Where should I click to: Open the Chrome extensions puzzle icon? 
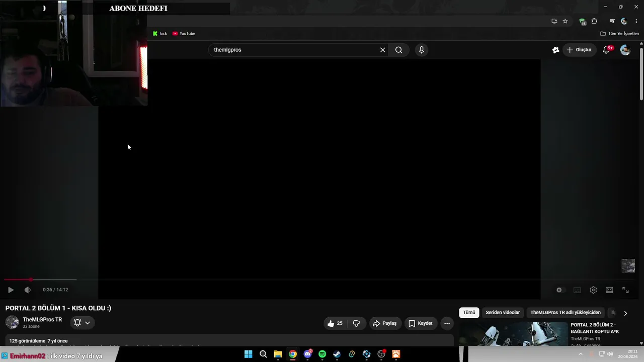tap(594, 21)
